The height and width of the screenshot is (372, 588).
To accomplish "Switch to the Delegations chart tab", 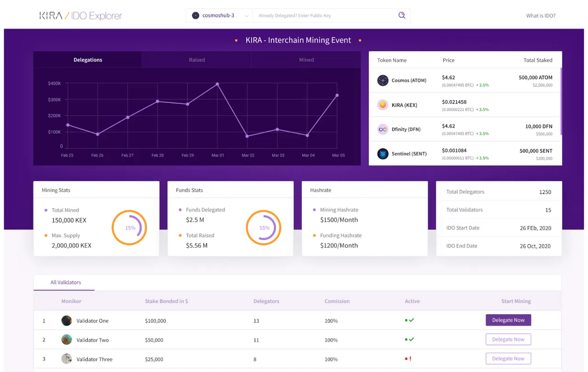I will [88, 60].
